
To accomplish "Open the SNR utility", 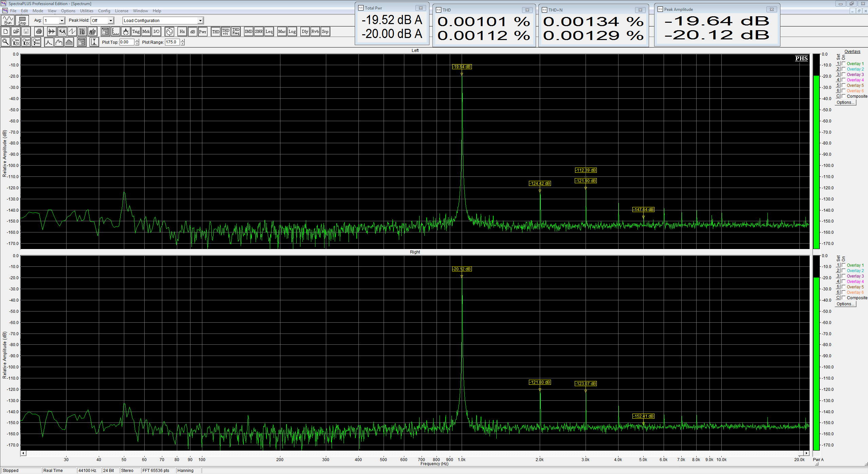I will click(x=259, y=32).
